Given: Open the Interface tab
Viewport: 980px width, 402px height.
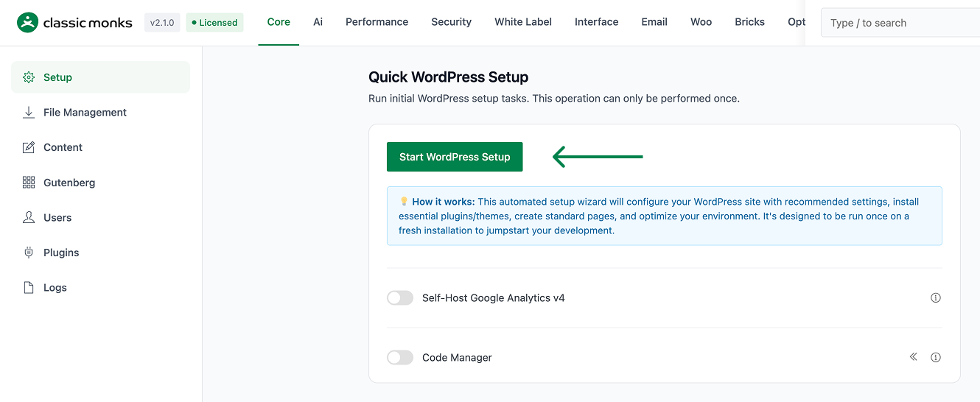Looking at the screenshot, I should coord(597,22).
